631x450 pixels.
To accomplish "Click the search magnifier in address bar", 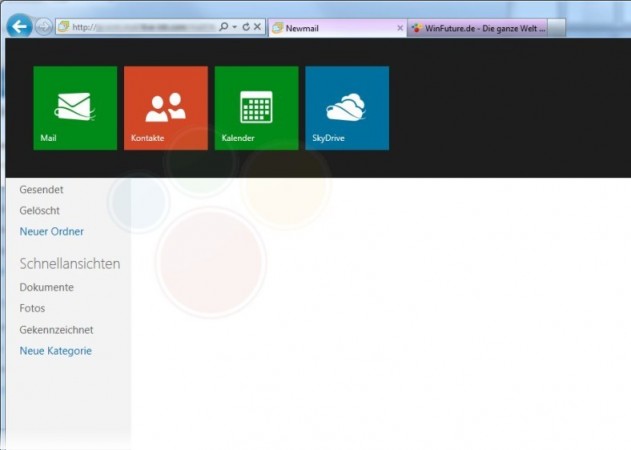I will click(223, 28).
